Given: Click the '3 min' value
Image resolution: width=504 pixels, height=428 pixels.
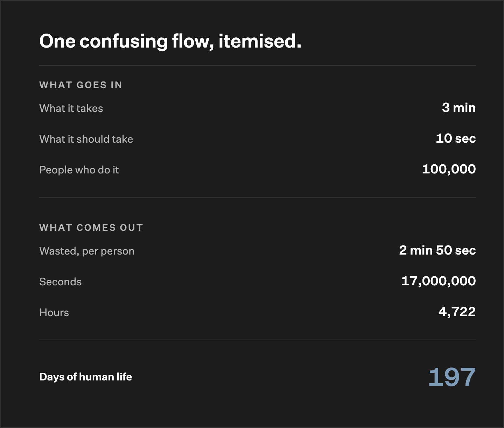Looking at the screenshot, I should 459,107.
